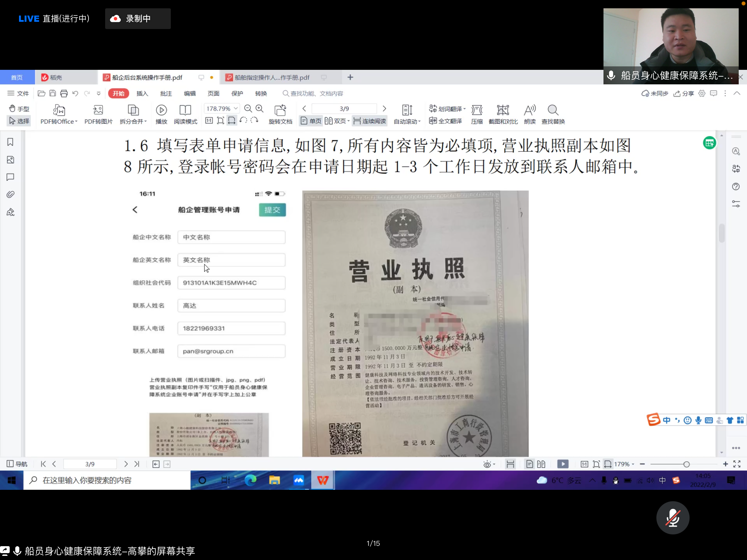The width and height of the screenshot is (747, 560).
Task: Click the fit-width page icon in toolbar
Action: click(232, 120)
